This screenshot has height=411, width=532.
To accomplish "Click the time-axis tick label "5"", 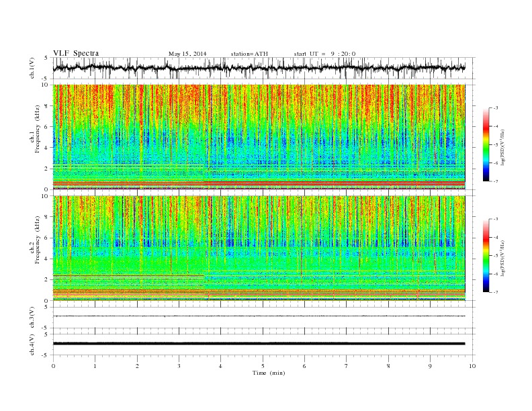I will pos(263,366).
